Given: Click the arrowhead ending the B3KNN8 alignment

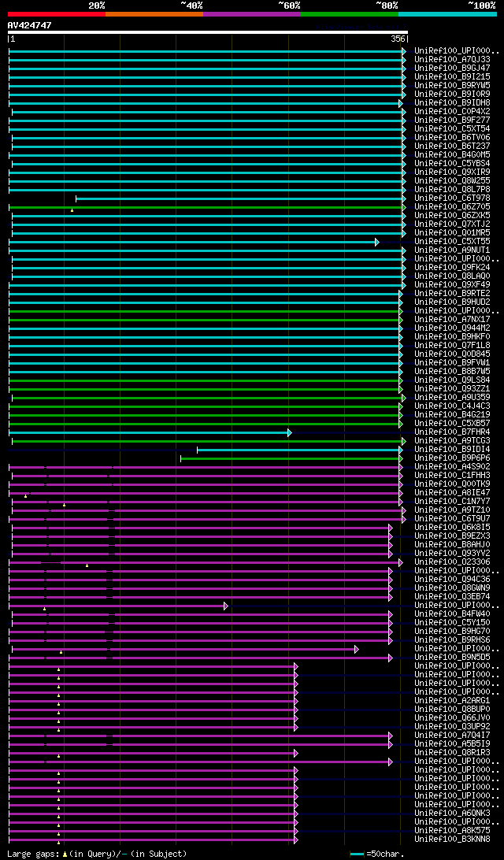Looking at the screenshot, I should tap(296, 840).
